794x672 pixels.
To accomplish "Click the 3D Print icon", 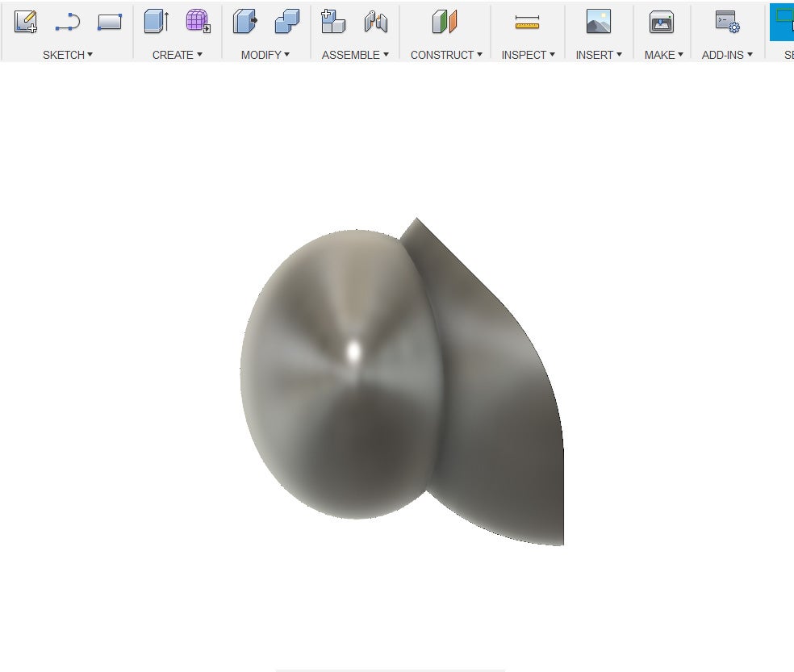I will (x=662, y=23).
